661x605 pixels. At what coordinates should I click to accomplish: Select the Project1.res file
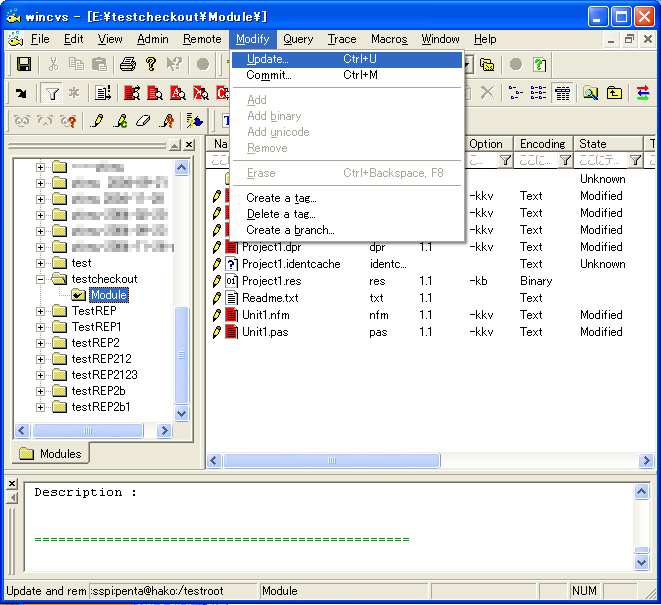(271, 281)
